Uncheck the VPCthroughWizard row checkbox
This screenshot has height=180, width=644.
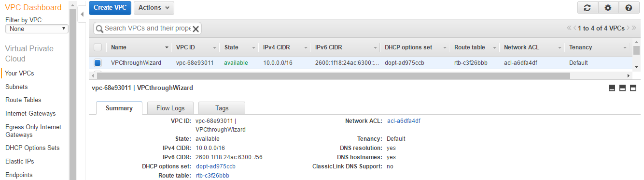tap(98, 63)
